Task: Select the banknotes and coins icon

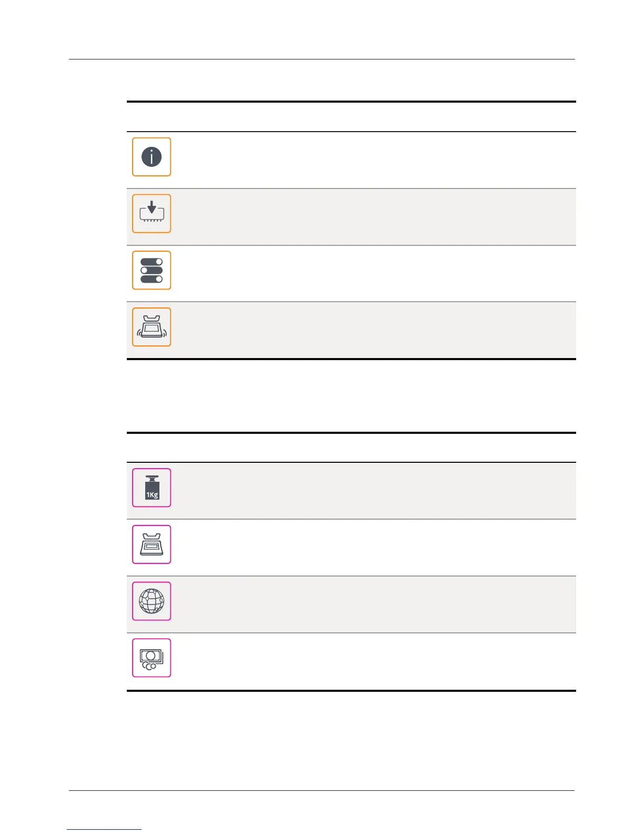Action: [x=152, y=658]
